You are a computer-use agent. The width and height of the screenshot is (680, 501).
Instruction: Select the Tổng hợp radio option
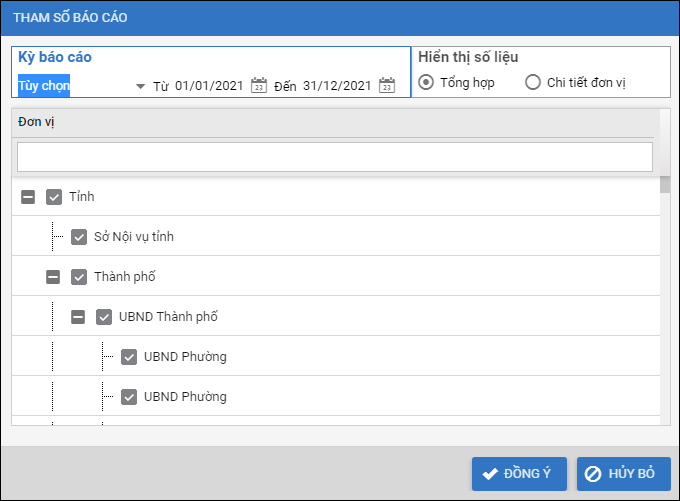coord(426,82)
